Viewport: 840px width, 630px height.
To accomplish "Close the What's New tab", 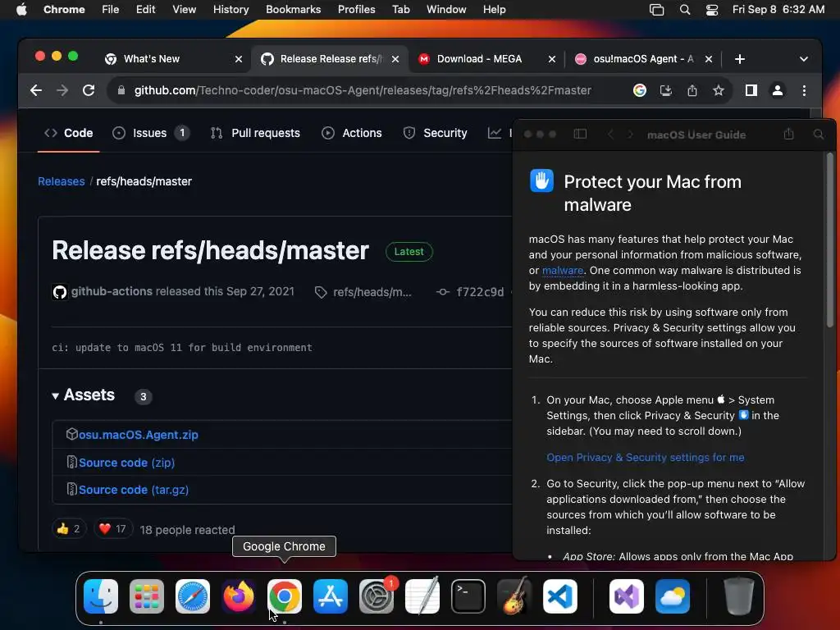I will [239, 59].
